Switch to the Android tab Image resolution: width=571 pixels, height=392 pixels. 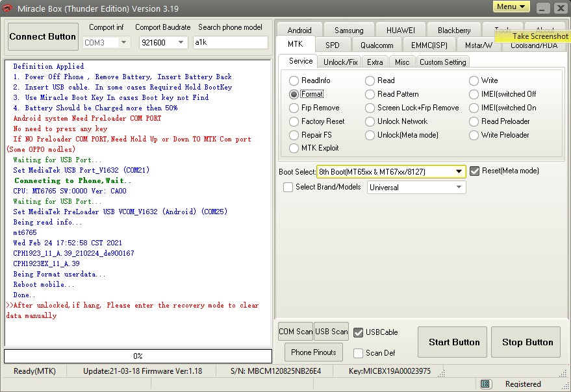[x=299, y=31]
